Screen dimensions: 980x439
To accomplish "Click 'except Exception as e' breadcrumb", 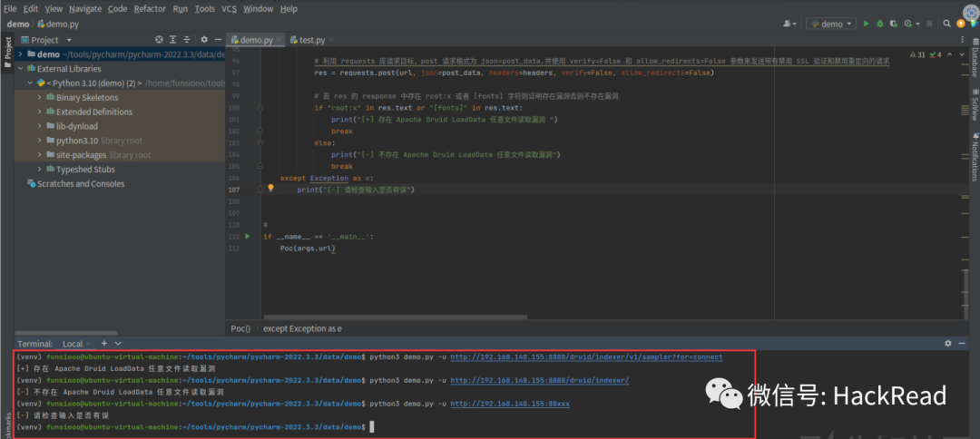I will click(x=302, y=328).
